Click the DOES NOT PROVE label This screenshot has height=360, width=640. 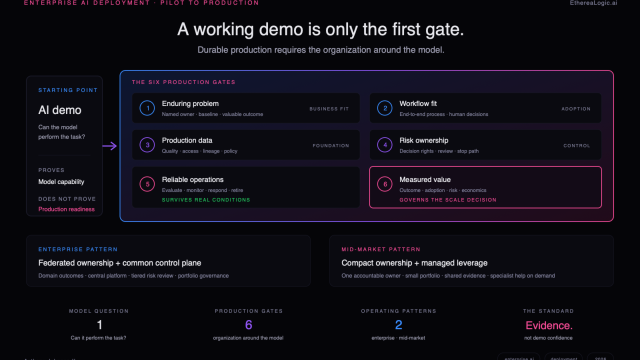pyautogui.click(x=67, y=199)
